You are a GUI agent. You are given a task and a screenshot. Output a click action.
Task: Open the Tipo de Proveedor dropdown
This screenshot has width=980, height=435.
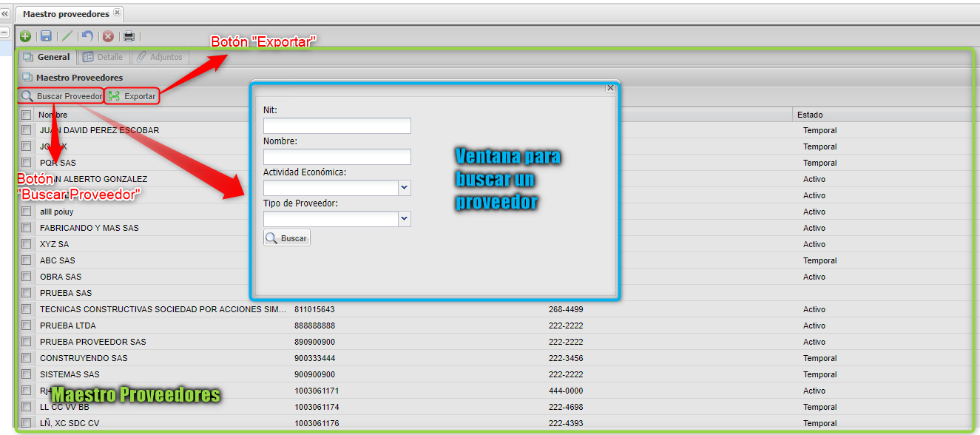pos(404,219)
